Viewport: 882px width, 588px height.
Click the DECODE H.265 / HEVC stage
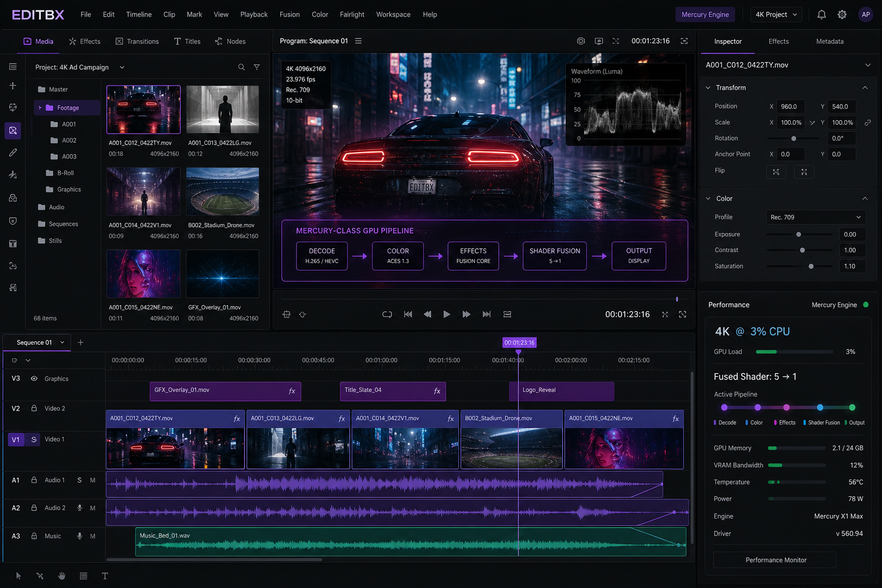pos(322,256)
